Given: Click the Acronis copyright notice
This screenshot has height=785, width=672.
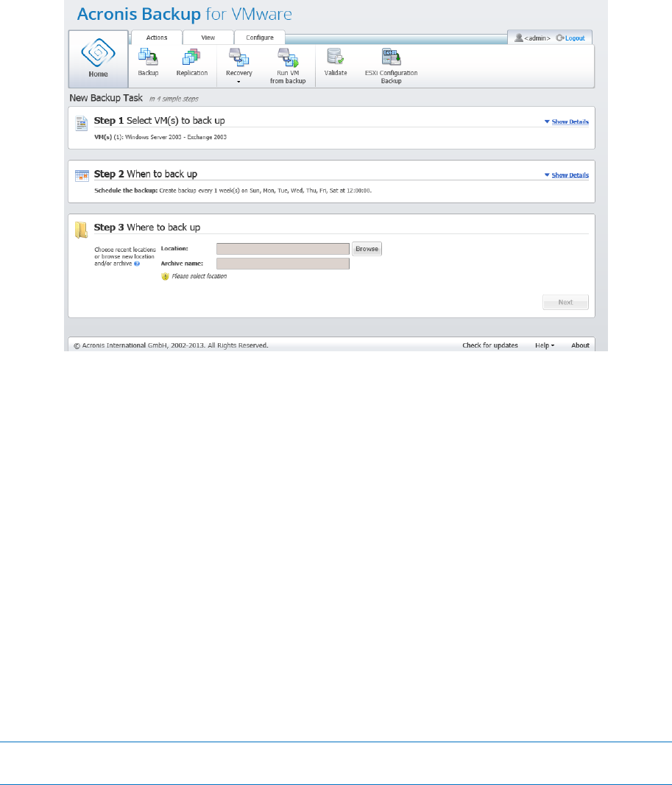Looking at the screenshot, I should pos(171,345).
